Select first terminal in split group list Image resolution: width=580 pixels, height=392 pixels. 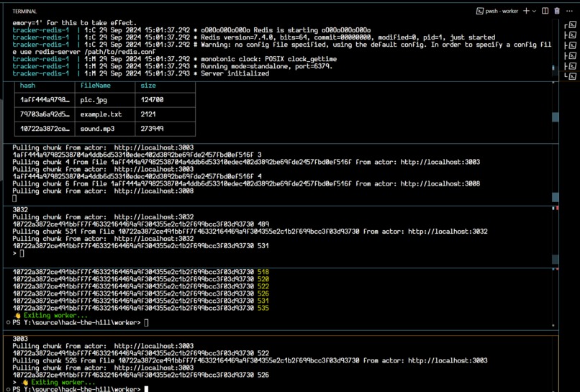(x=572, y=25)
